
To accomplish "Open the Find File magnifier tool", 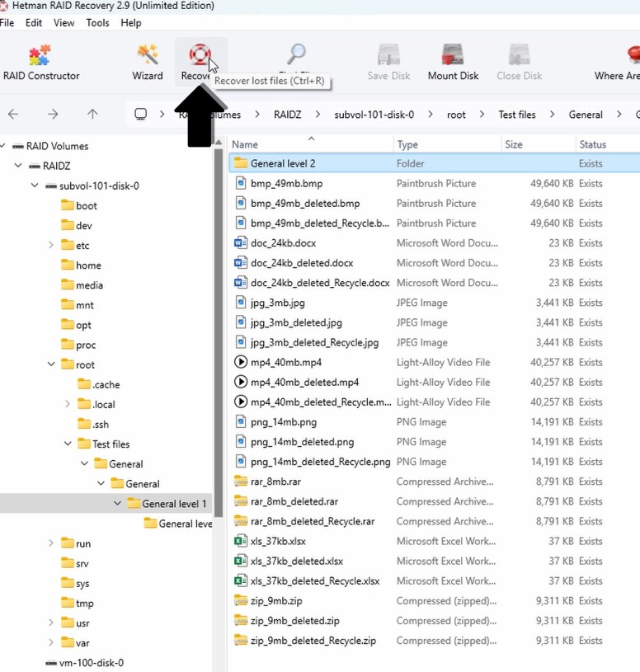I will (x=296, y=54).
